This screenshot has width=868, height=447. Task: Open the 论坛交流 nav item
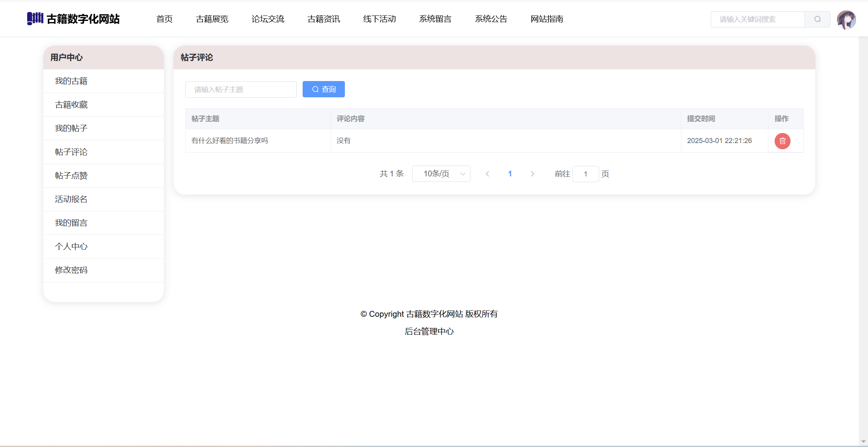click(x=268, y=19)
